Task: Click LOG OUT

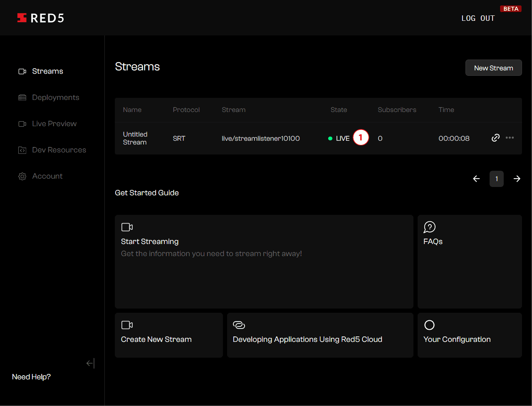Action: [x=478, y=18]
